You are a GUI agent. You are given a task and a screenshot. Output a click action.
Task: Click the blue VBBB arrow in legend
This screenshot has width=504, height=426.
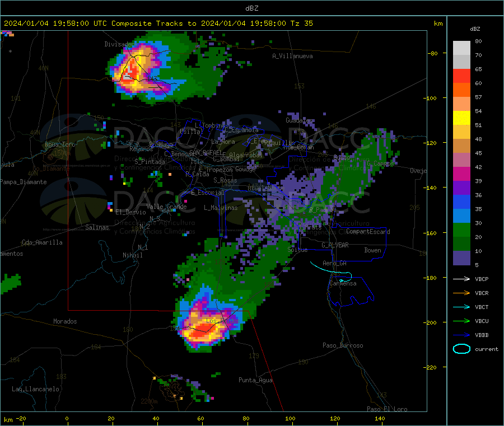pyautogui.click(x=461, y=335)
